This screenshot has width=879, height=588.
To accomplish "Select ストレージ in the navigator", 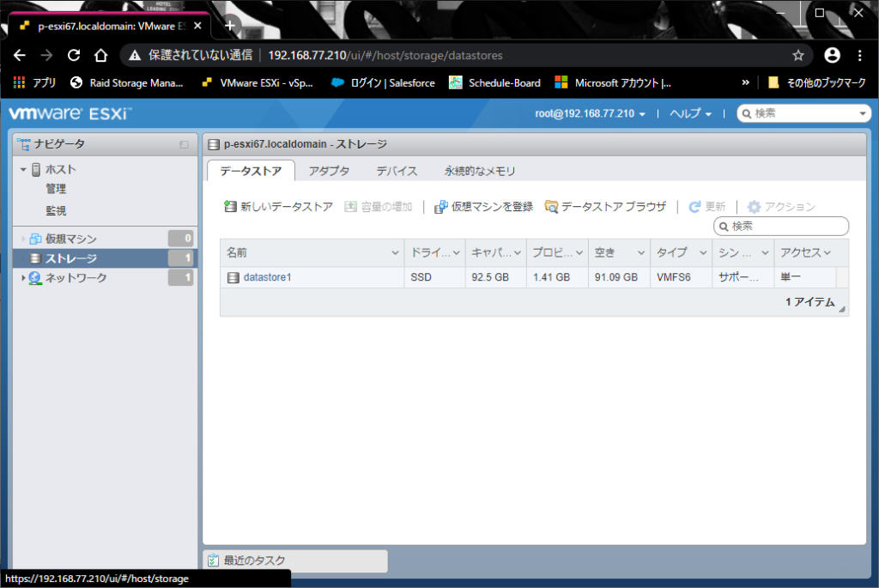I will tap(70, 258).
